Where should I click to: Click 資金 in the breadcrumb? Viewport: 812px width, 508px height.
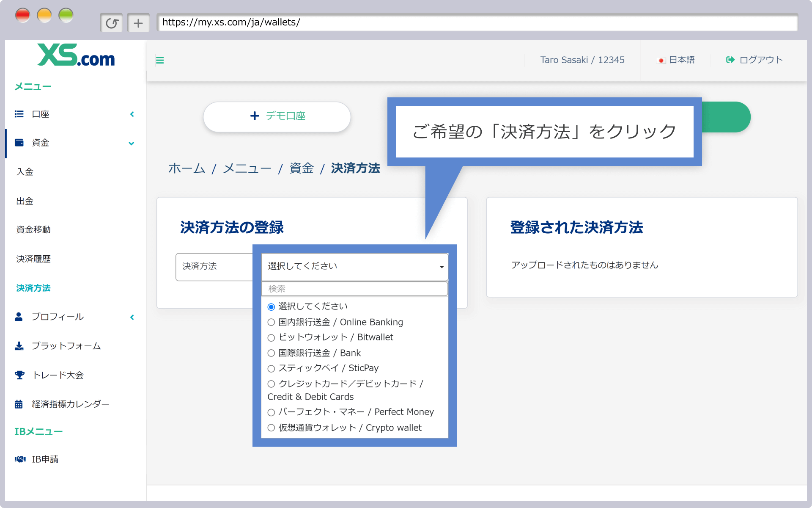pos(302,168)
